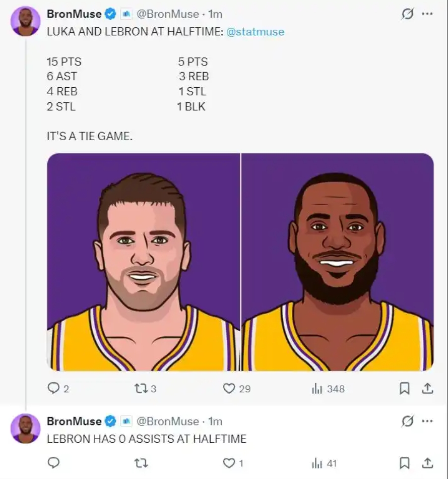Screen dimensions: 448x479
Task: Reply to the halftime stats tweet
Action: tap(54, 388)
